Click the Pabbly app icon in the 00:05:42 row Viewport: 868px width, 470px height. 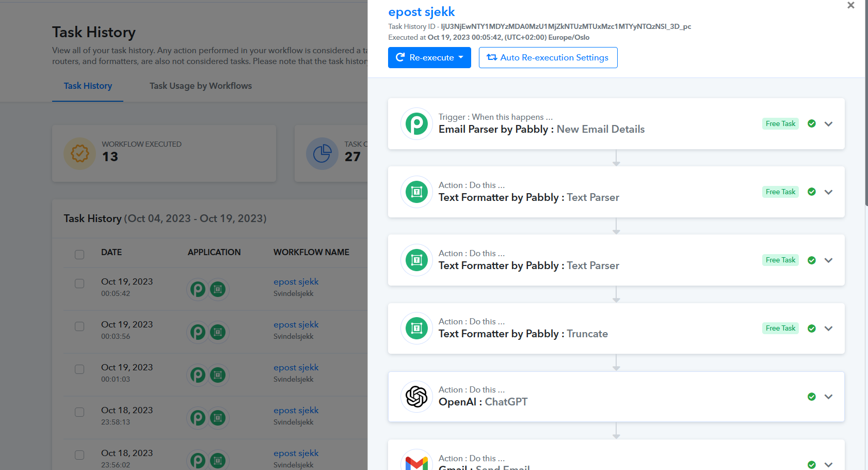coord(198,289)
